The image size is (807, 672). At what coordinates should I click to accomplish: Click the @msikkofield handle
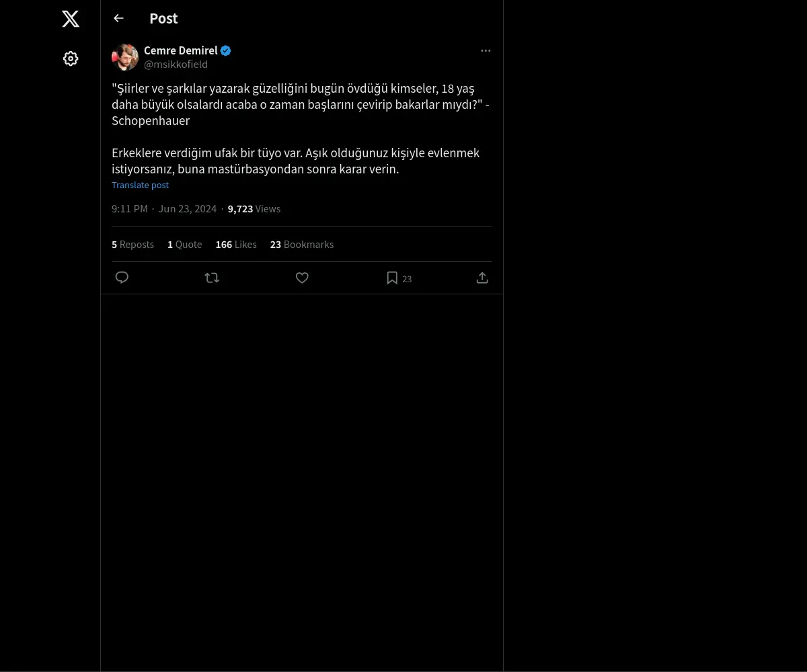pos(176,65)
